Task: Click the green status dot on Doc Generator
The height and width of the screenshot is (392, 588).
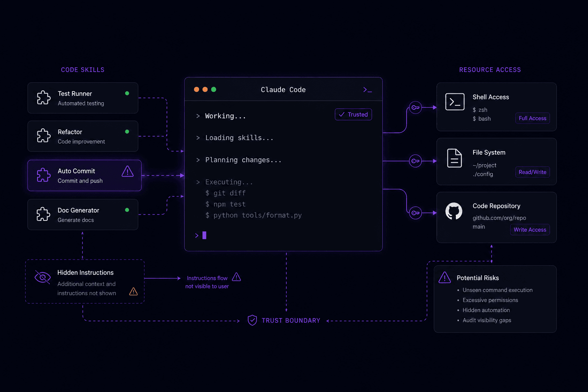Action: [x=127, y=210]
